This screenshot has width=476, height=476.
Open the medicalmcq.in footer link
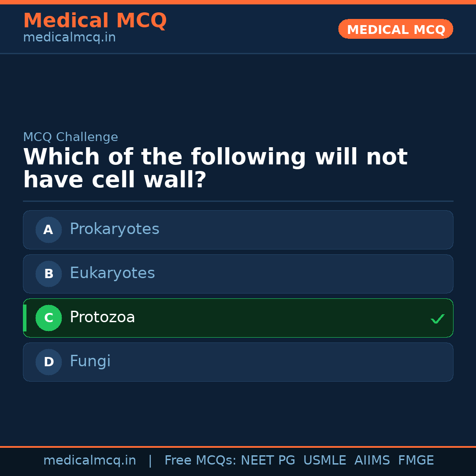point(90,460)
